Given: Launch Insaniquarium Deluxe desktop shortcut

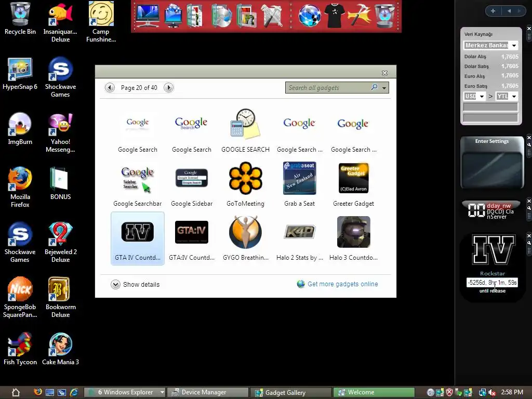Looking at the screenshot, I should (60, 22).
